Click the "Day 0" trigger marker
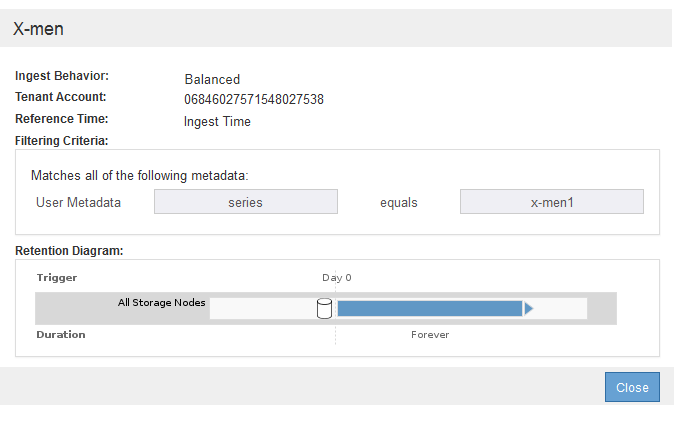 tap(336, 277)
